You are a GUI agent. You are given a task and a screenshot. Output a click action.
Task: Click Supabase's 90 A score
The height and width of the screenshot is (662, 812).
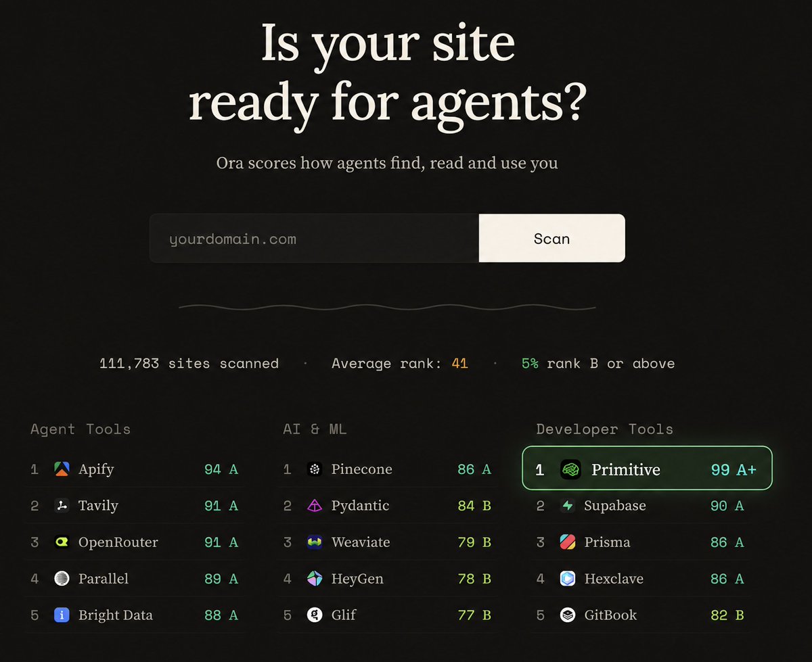727,506
